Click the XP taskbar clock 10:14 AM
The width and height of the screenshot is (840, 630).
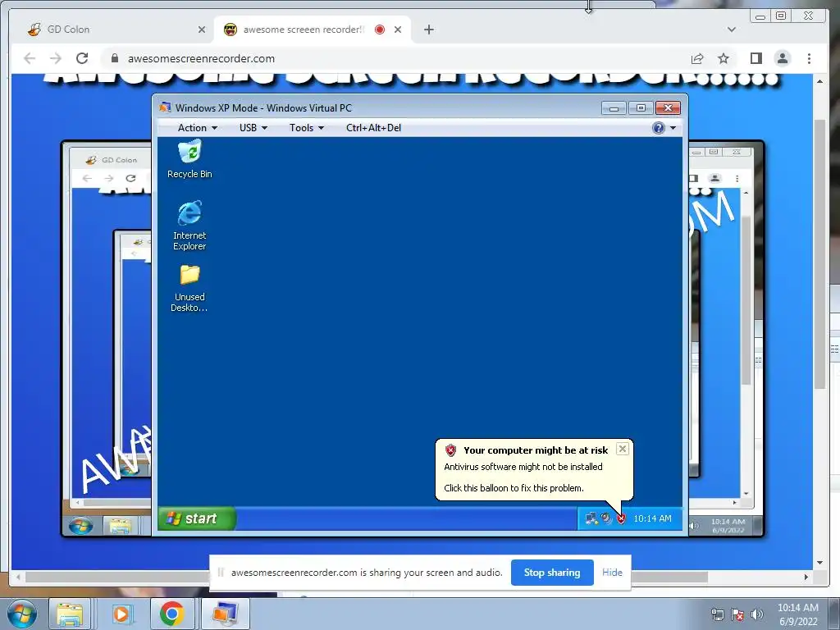pyautogui.click(x=652, y=518)
